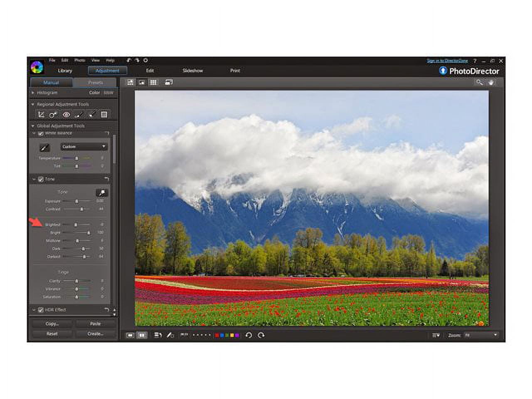Click the redo arrow in title bar
Image resolution: width=532 pixels, height=399 pixels.
[x=137, y=60]
